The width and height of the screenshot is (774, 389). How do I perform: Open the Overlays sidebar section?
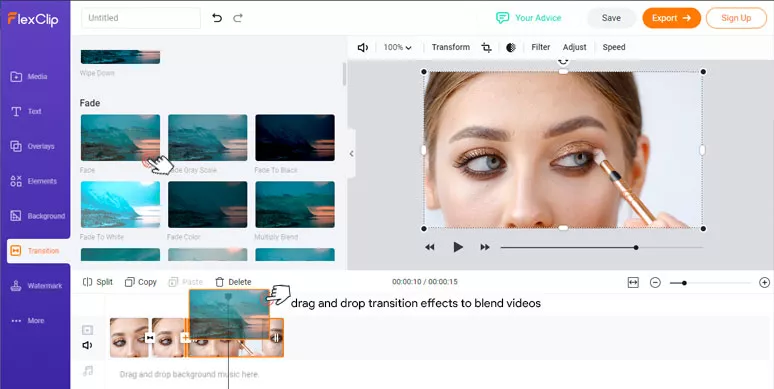pos(33,146)
